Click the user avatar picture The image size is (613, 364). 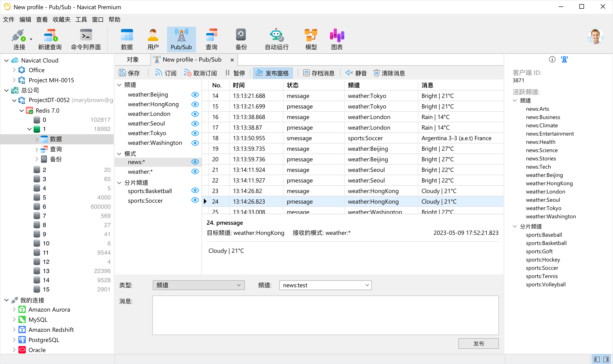[595, 36]
